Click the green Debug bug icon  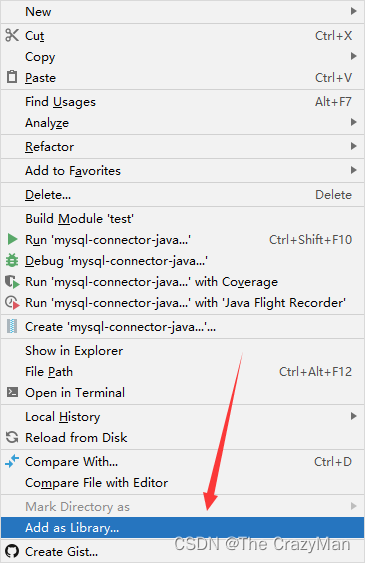click(12, 260)
